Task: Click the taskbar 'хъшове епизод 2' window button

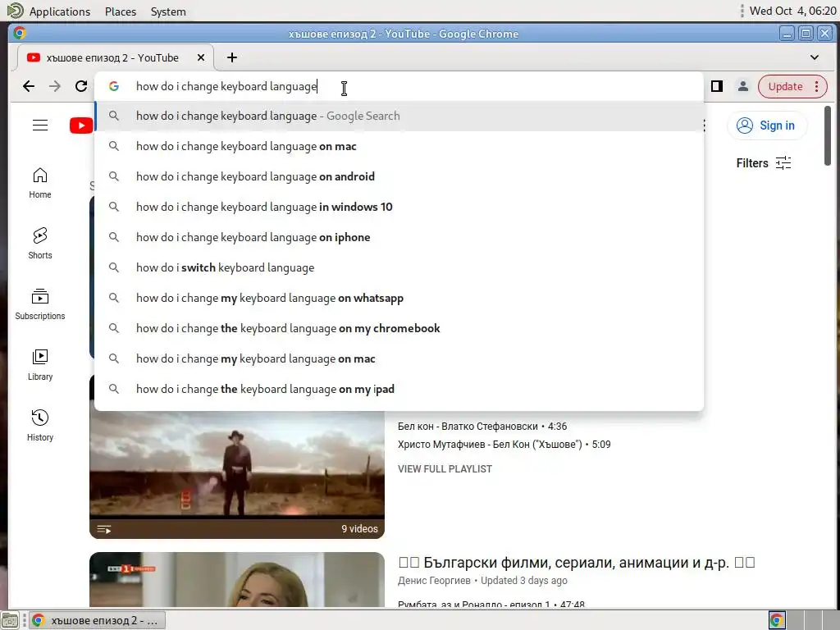Action: pyautogui.click(x=97, y=620)
